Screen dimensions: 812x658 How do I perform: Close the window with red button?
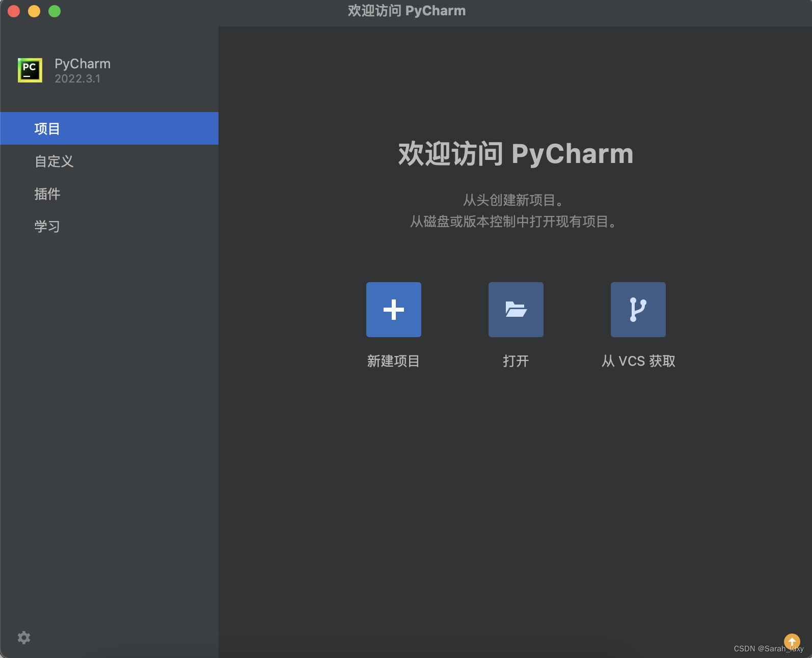coord(14,11)
